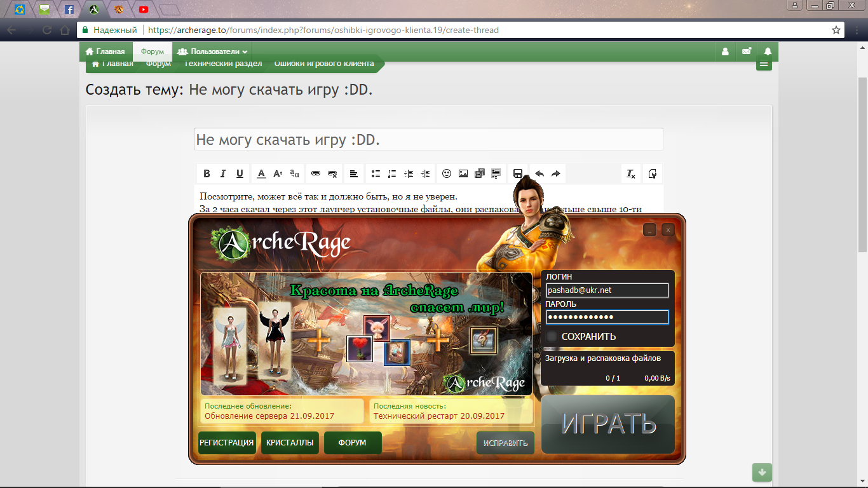Screen dimensions: 868x488
Task: Switch to the lion-icon browser tab
Action: (119, 10)
